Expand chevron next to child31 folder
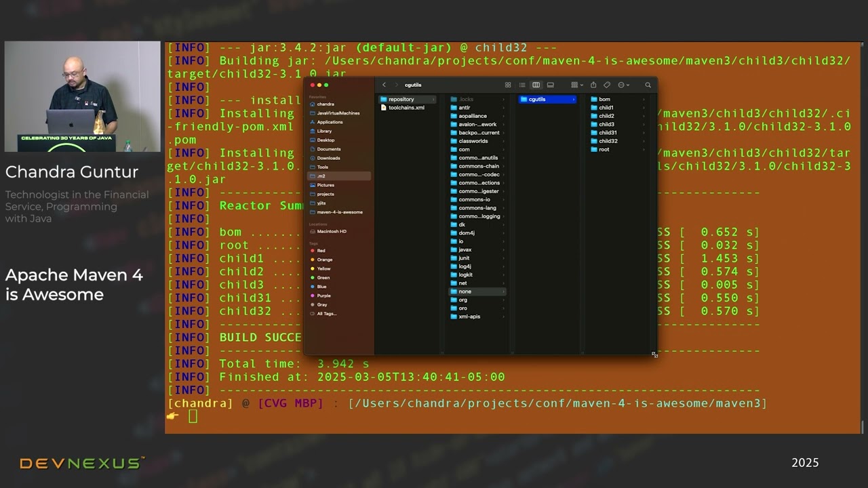The height and width of the screenshot is (488, 868). click(644, 133)
